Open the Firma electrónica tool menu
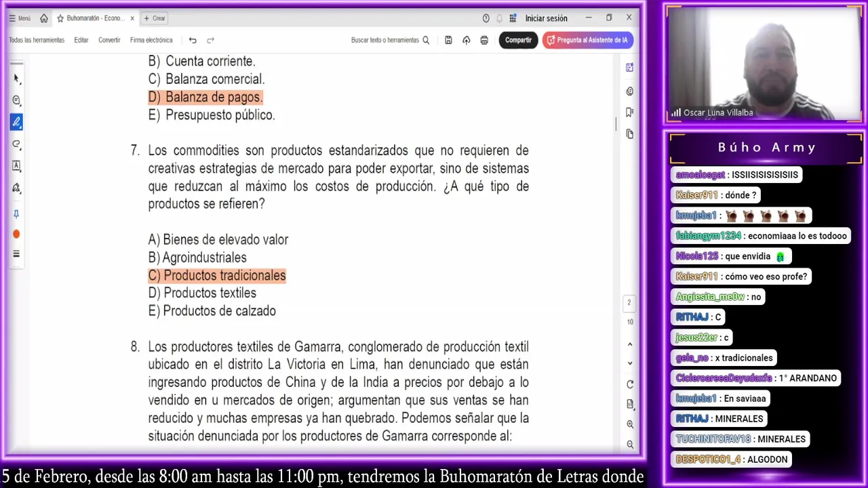Screen dimensions: 868x488 [151, 40]
